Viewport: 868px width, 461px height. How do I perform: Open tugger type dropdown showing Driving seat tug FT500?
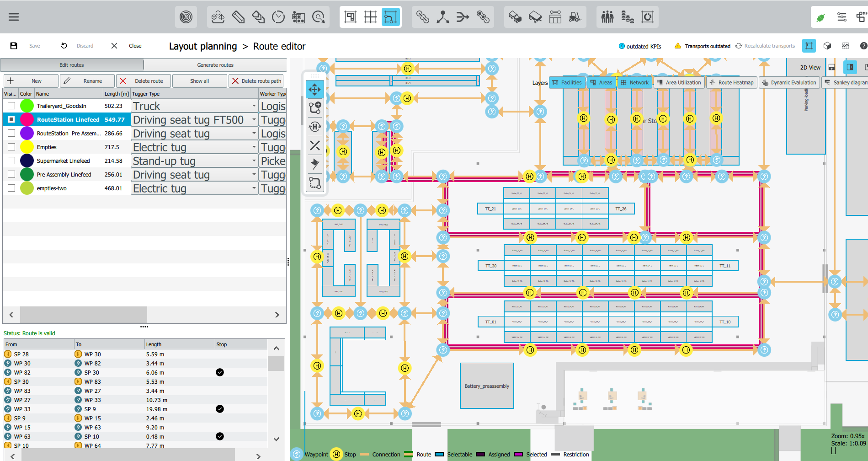coord(195,119)
